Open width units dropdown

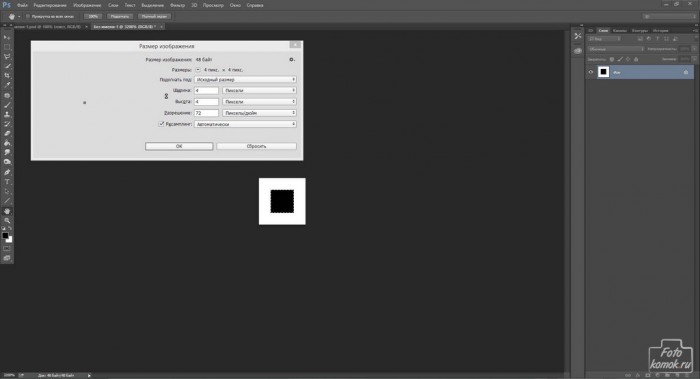(x=259, y=90)
